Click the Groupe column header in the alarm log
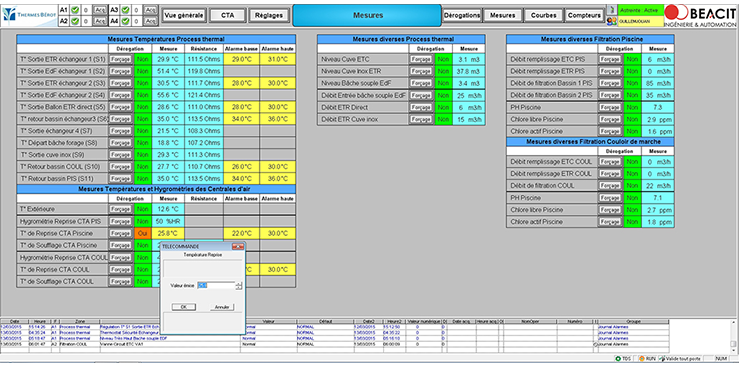This screenshot has height=365, width=739. (634, 322)
